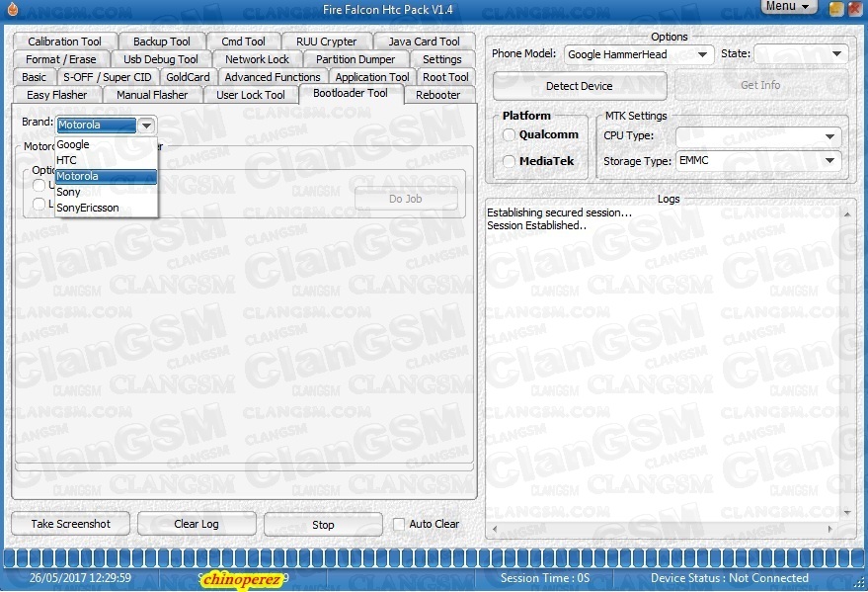This screenshot has width=868, height=592.
Task: Click the Get Info button
Action: pyautogui.click(x=760, y=85)
